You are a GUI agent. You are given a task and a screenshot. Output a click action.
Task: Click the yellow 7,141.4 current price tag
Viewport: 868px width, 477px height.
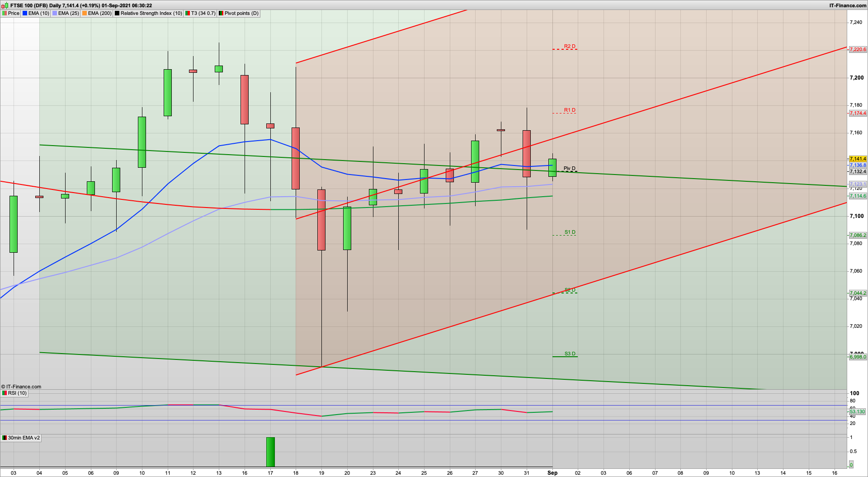coord(858,159)
